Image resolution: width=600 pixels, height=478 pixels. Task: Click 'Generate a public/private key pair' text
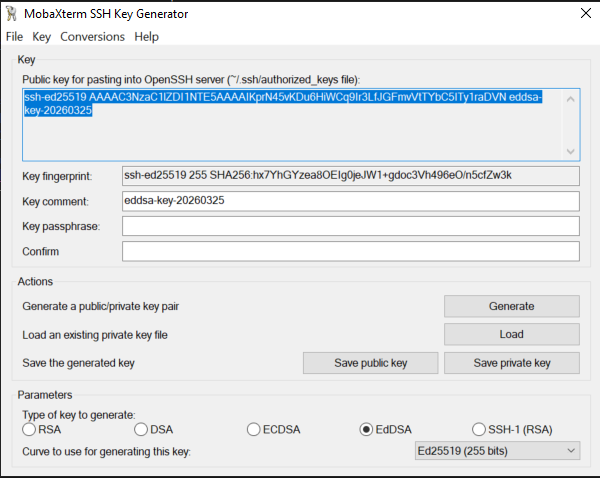[x=101, y=307]
